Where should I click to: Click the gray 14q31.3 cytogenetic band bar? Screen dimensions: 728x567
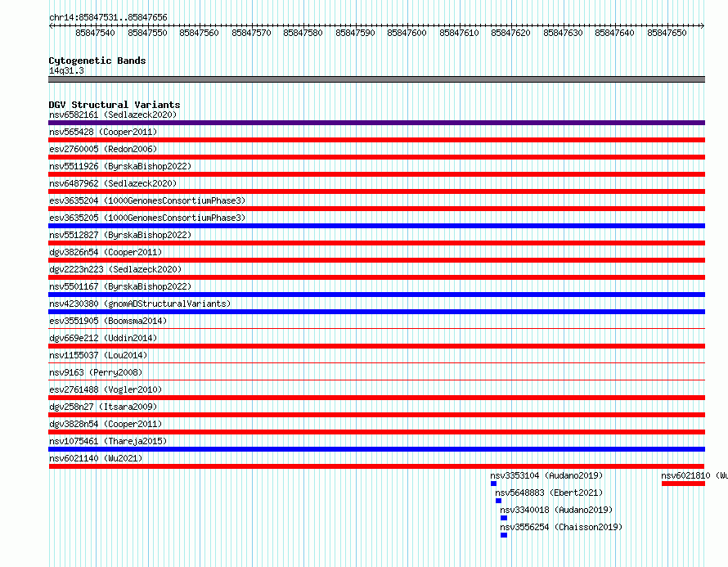click(x=376, y=79)
